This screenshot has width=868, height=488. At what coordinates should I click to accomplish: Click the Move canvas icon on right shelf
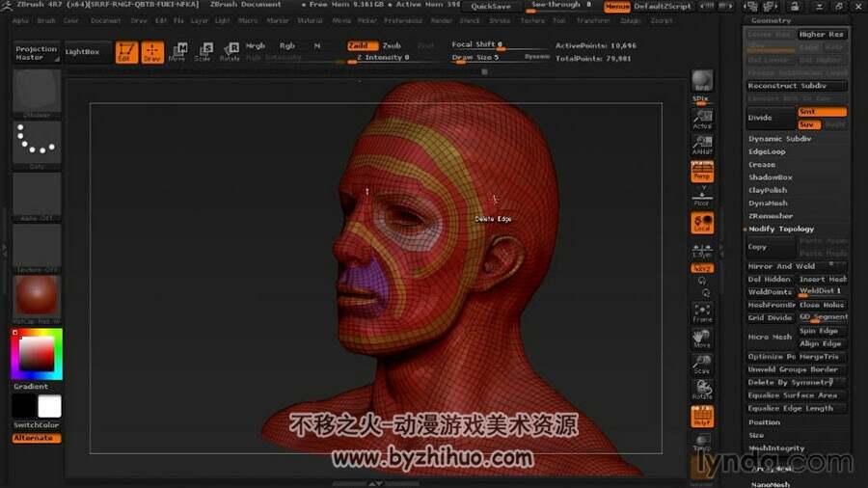(702, 339)
